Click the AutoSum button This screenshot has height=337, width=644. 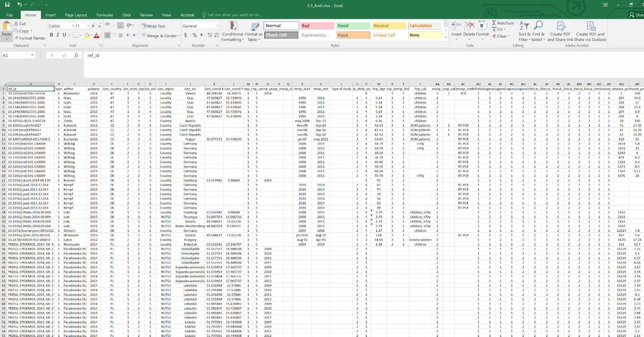(502, 23)
